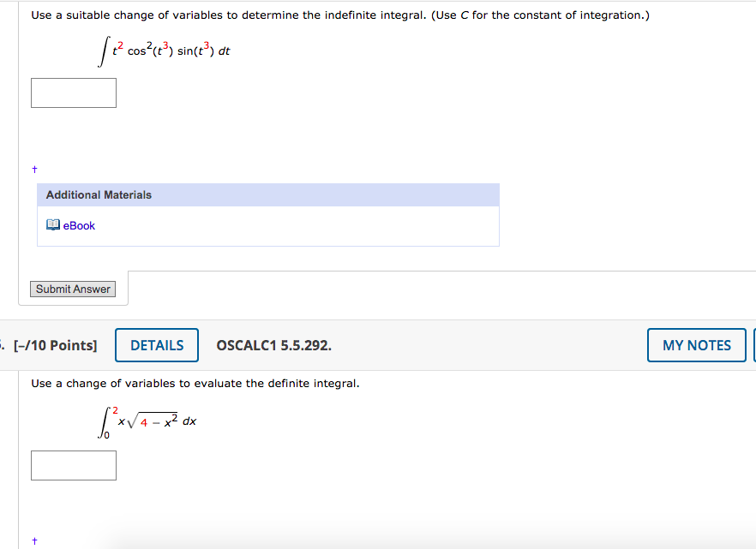Viewport: 756px width, 549px height.
Task: Open the DETAILS panel
Action: pos(156,345)
